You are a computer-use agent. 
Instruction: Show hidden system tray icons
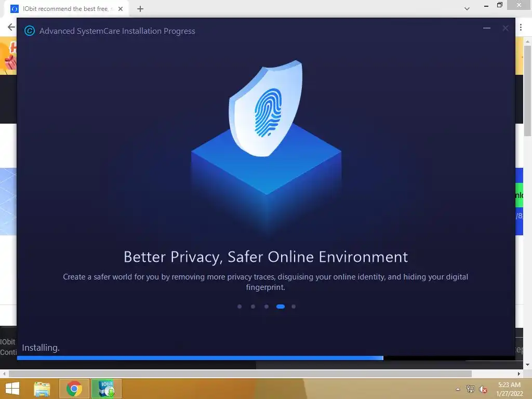458,389
